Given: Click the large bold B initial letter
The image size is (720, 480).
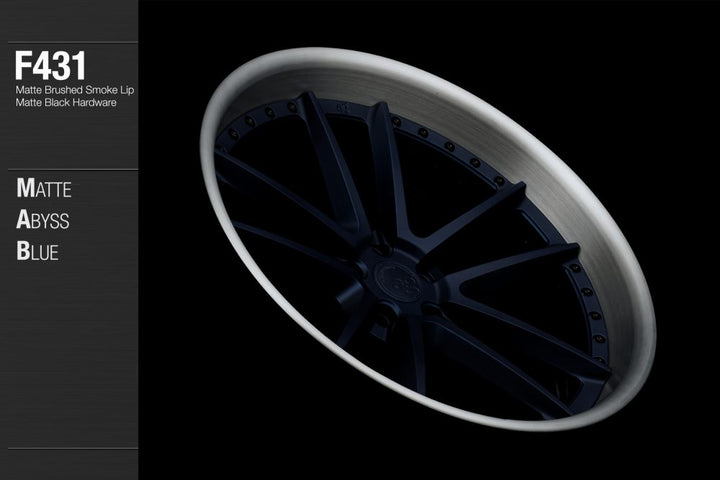Looking at the screenshot, I should 22,251.
